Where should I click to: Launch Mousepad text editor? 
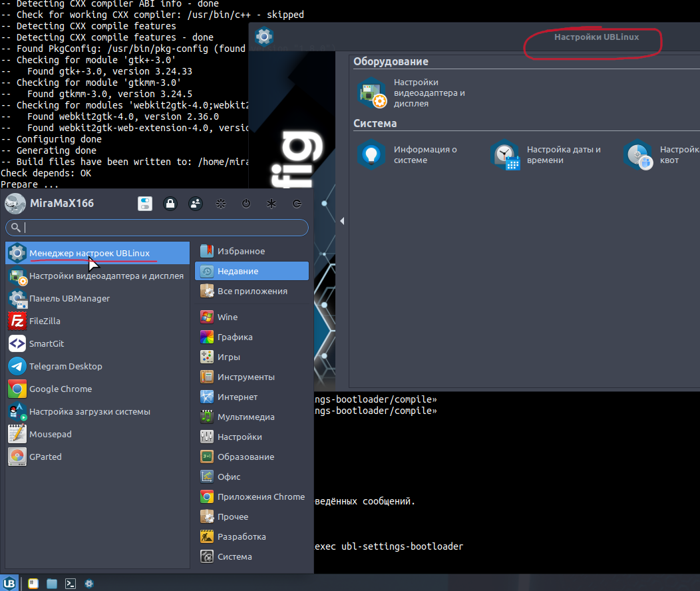point(97,435)
